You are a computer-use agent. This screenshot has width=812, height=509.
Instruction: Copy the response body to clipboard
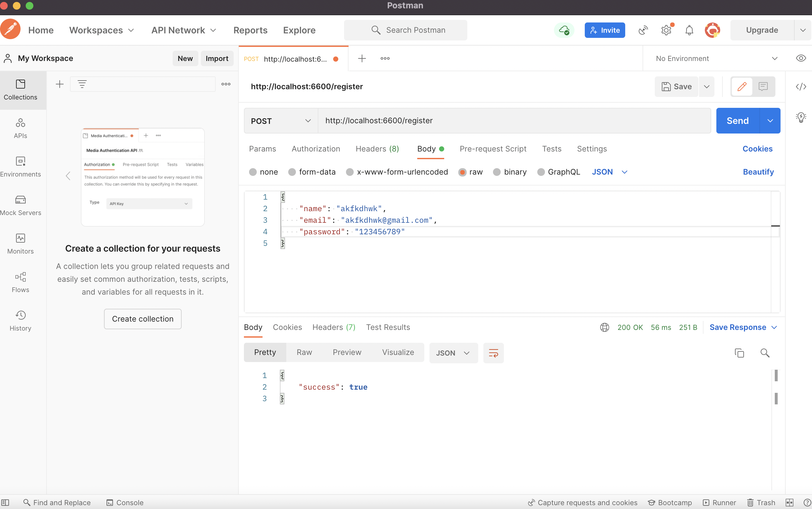(739, 352)
